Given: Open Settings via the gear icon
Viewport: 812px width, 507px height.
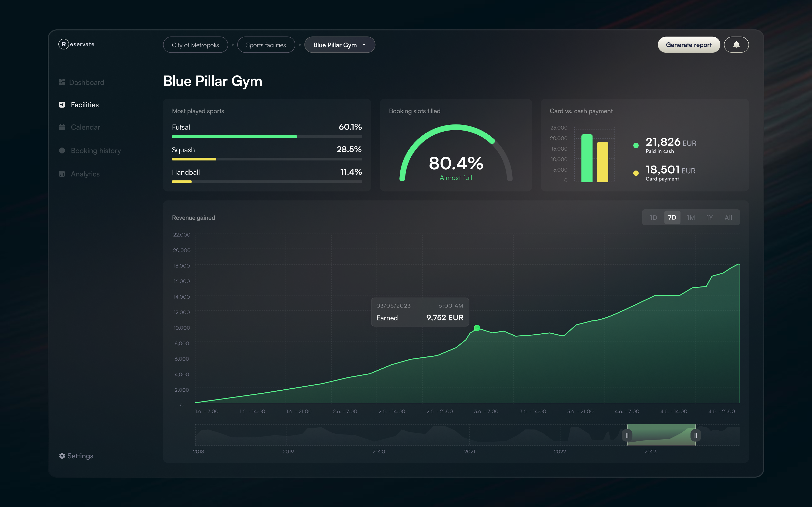Looking at the screenshot, I should pyautogui.click(x=62, y=456).
